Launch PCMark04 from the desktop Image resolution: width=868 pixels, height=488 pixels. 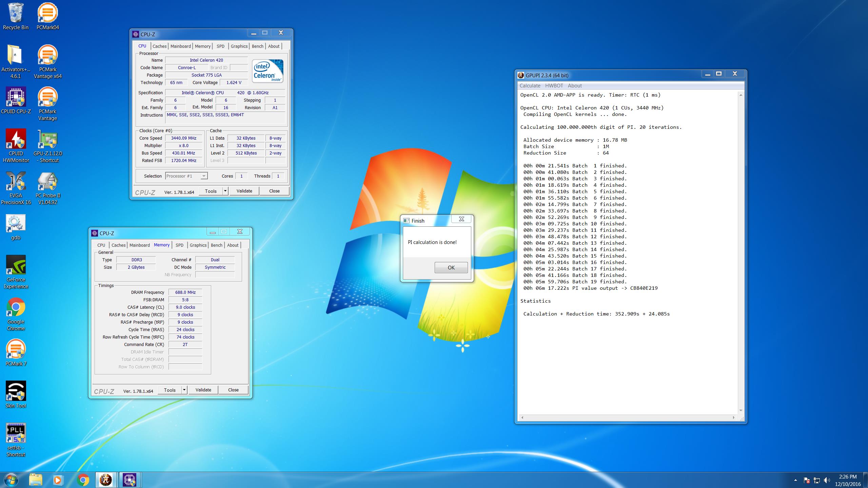pyautogui.click(x=47, y=16)
